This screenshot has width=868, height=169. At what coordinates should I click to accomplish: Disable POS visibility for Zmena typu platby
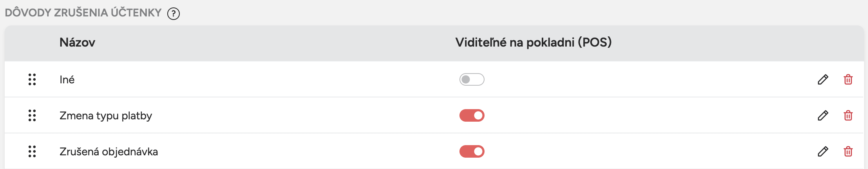coord(472,115)
